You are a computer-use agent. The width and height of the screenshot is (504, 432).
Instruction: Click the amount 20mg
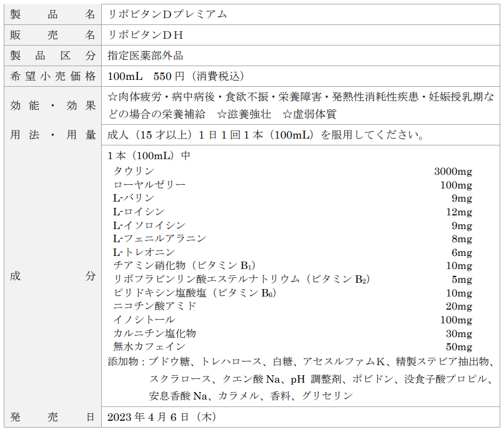tap(459, 306)
